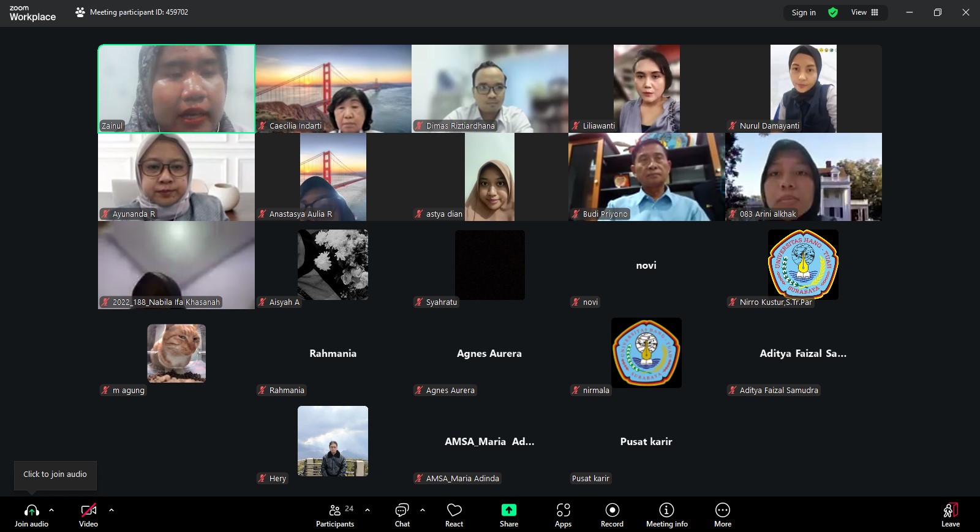Viewport: 980px width, 532px height.
Task: Open the More options menu
Action: (x=722, y=515)
